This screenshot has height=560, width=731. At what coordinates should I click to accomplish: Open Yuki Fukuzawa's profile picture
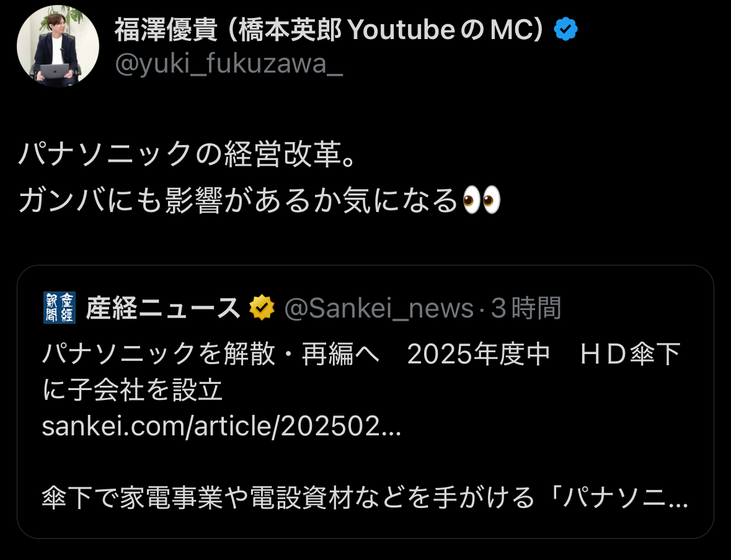click(x=58, y=46)
